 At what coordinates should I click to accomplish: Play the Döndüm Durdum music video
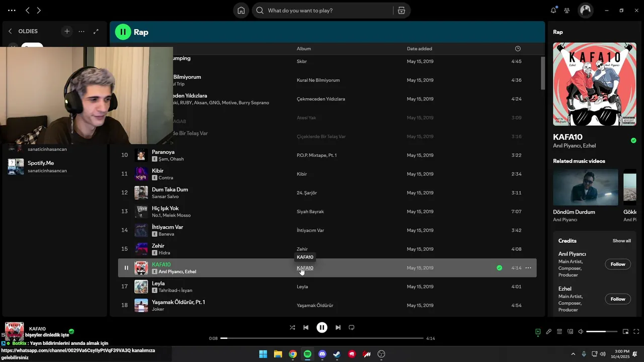[x=586, y=187]
